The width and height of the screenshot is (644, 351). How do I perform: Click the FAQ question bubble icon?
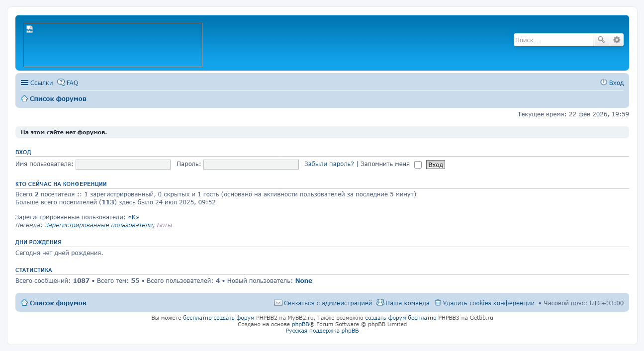(61, 83)
